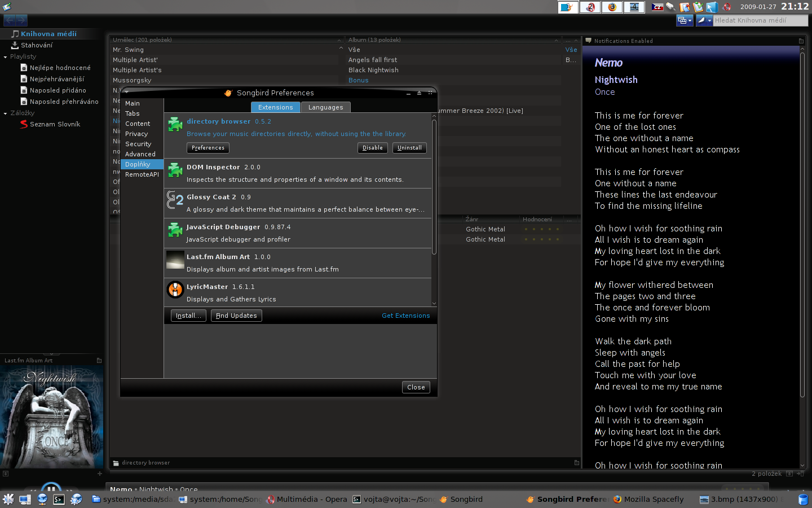Viewport: 812px width, 508px height.
Task: Click the blue cursor cube tray icon
Action: click(712, 7)
